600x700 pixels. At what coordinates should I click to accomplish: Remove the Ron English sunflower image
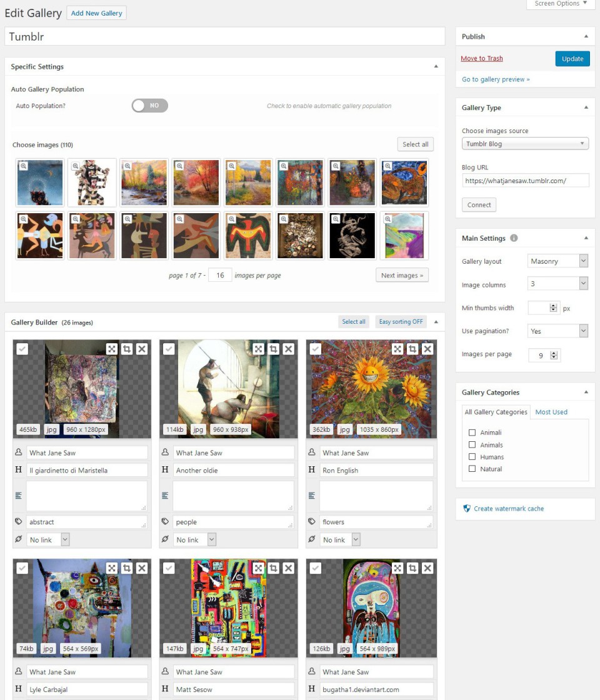pos(427,349)
